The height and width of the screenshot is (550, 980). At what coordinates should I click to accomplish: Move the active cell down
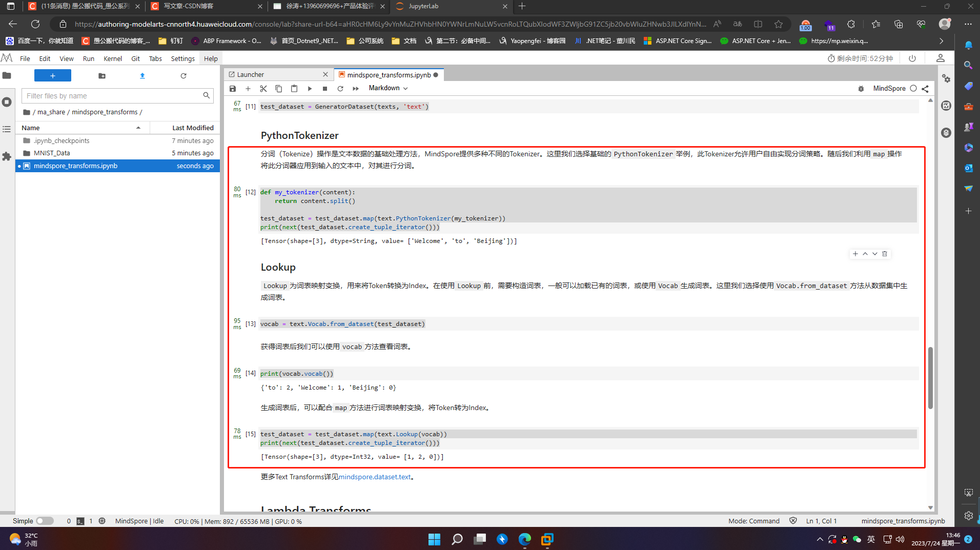[875, 254]
